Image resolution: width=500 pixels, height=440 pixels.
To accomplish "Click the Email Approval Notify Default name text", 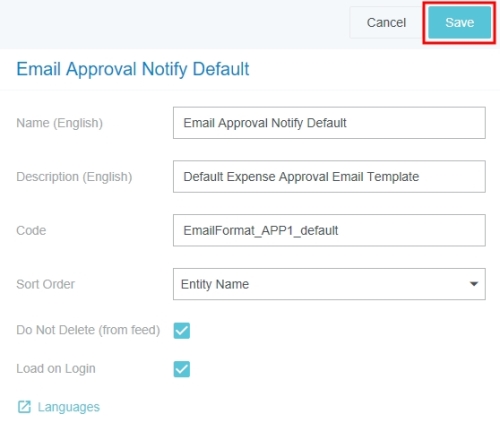I will 265,123.
